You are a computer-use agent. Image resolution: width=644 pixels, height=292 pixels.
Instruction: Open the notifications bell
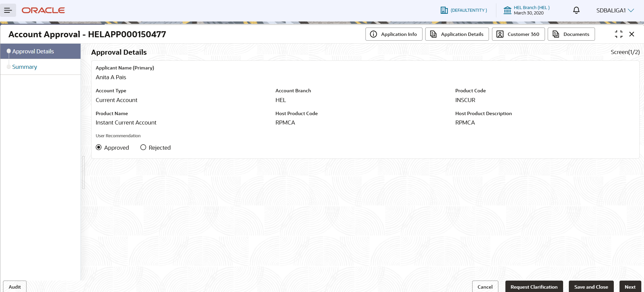pyautogui.click(x=576, y=10)
